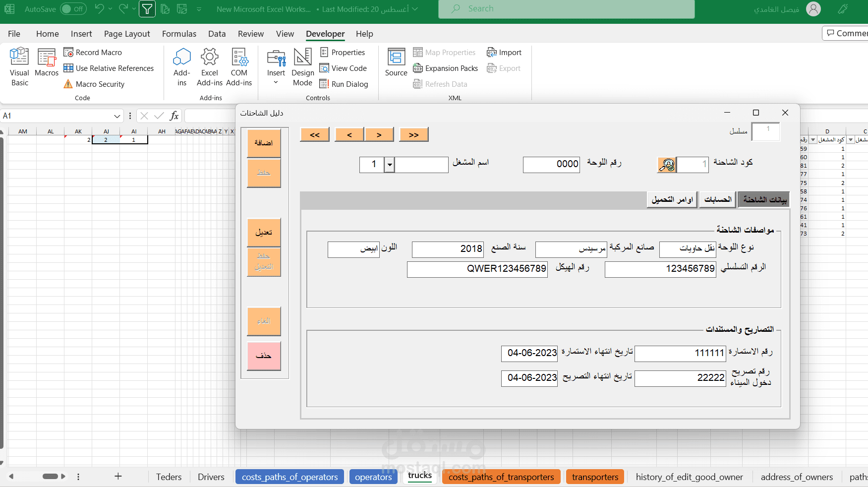Viewport: 868px width, 487px height.
Task: Click the Undo icon
Action: tap(99, 8)
